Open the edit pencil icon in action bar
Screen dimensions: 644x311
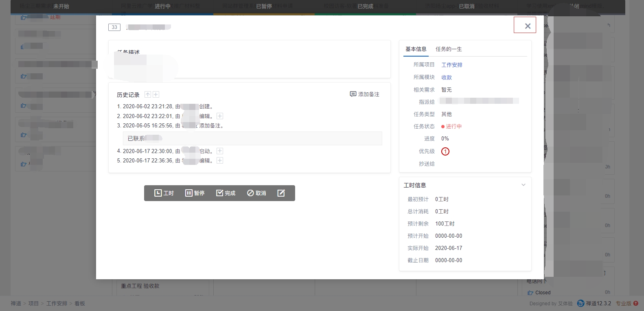(281, 193)
